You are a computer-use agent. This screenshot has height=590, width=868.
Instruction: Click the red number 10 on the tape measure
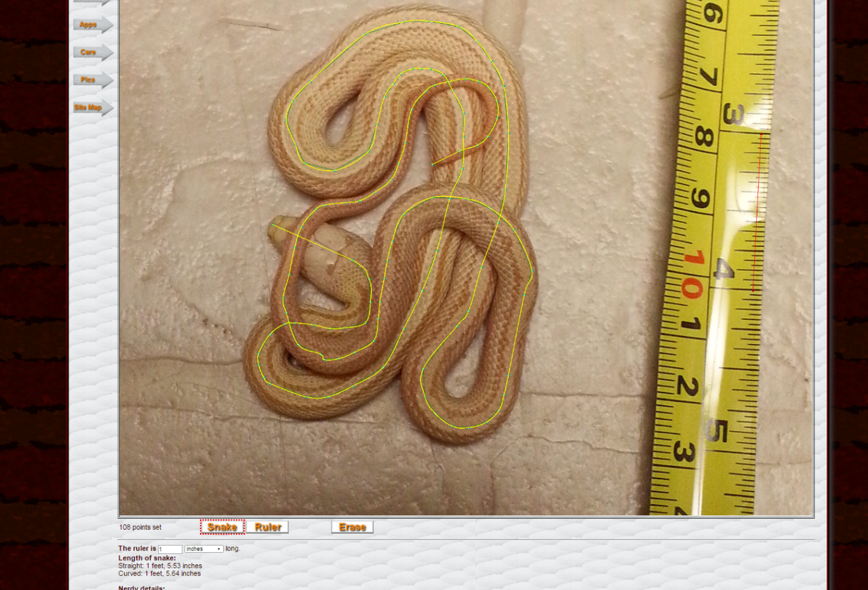692,275
